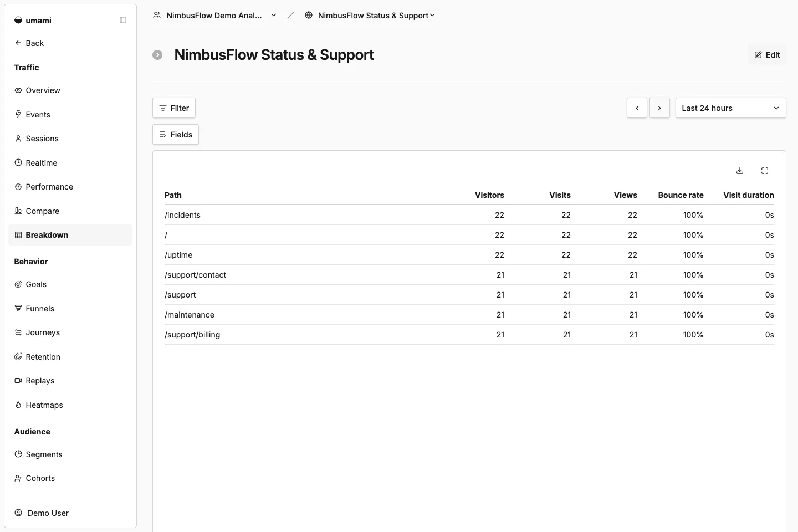The image size is (798, 532).
Task: Open the Replays page
Action: [70, 381]
